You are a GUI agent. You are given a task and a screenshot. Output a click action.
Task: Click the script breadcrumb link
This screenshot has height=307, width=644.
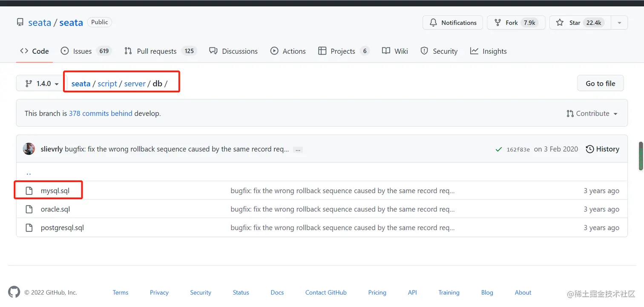tap(107, 84)
